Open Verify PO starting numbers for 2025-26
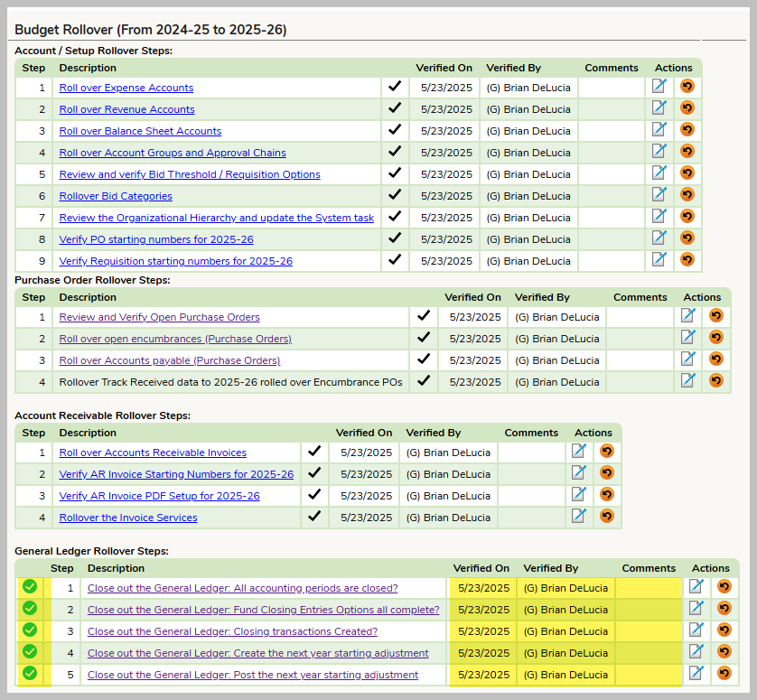This screenshot has width=757, height=700. [x=156, y=240]
